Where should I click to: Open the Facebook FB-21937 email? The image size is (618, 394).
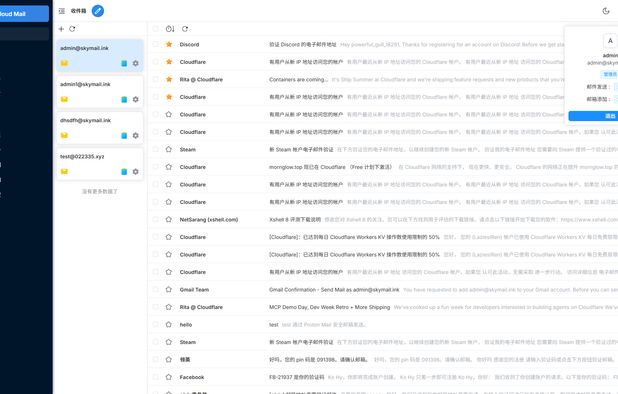click(x=383, y=377)
